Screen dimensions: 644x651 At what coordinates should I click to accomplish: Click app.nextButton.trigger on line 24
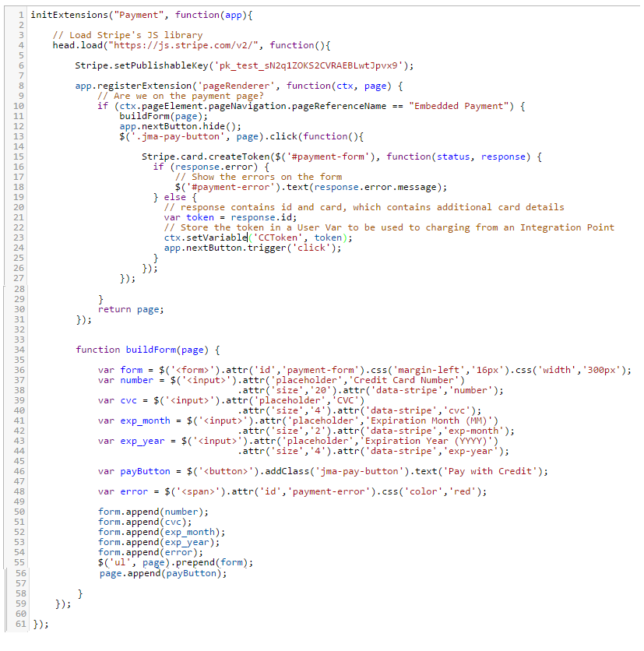click(x=225, y=248)
